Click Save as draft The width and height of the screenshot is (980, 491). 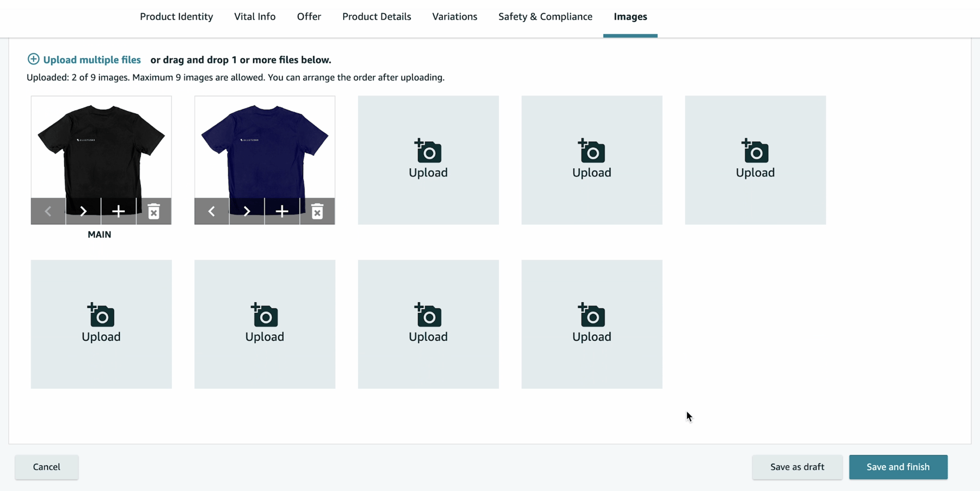(x=797, y=467)
